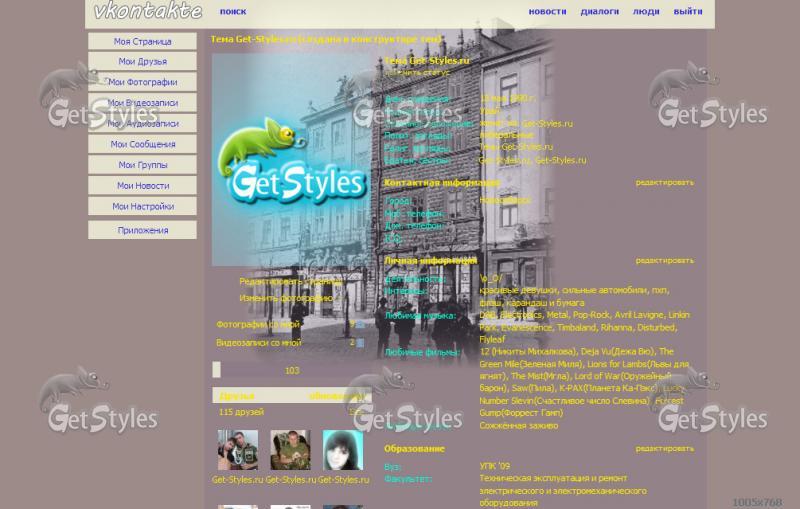The height and width of the screenshot is (509, 800).
Task: Click the Любимые фильмы label
Action: [422, 352]
